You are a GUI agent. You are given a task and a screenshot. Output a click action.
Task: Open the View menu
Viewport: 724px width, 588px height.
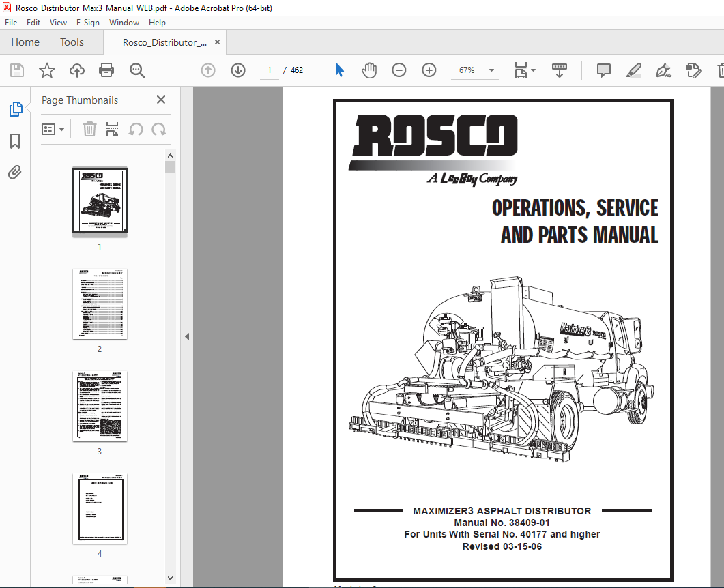pyautogui.click(x=58, y=22)
